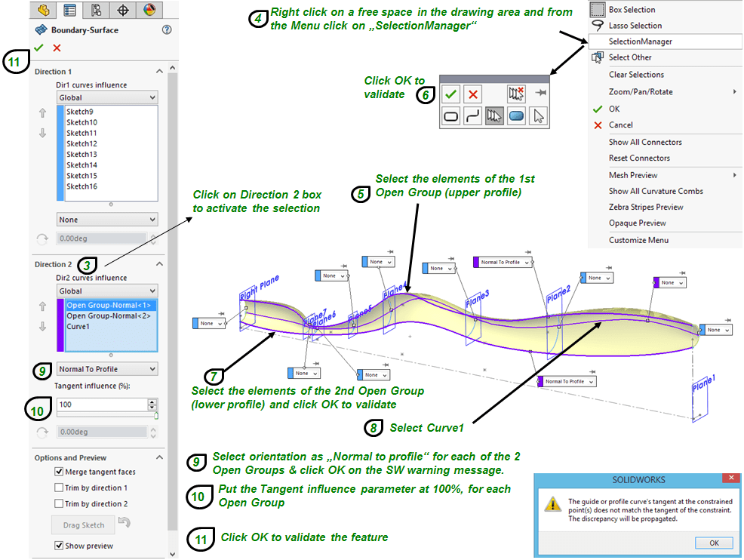Collapse the Options and Preview section
The width and height of the screenshot is (744, 560).
tap(159, 457)
